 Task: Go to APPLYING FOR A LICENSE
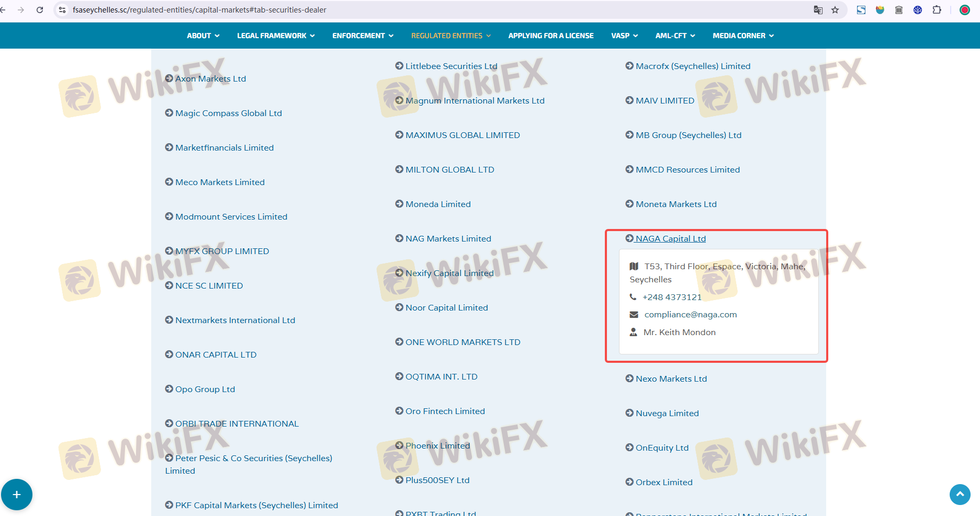pyautogui.click(x=550, y=36)
